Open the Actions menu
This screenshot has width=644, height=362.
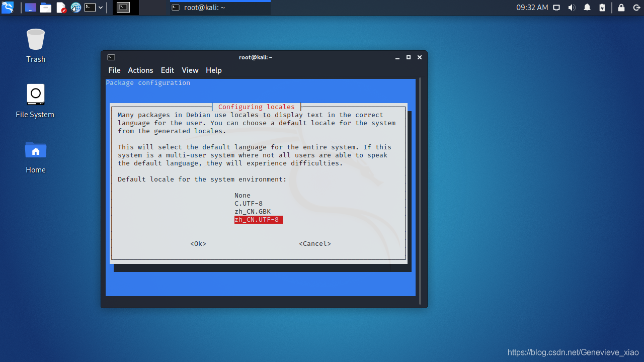[x=140, y=70]
